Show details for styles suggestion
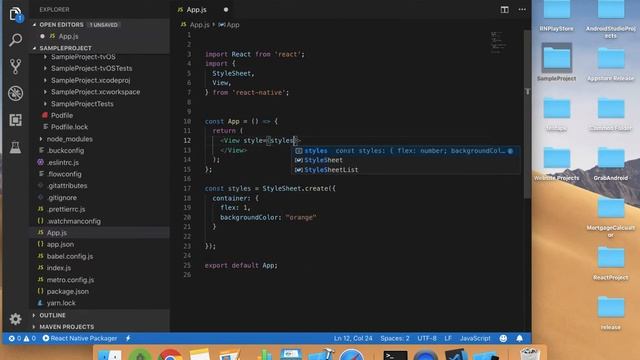640x360 pixels. 510,151
